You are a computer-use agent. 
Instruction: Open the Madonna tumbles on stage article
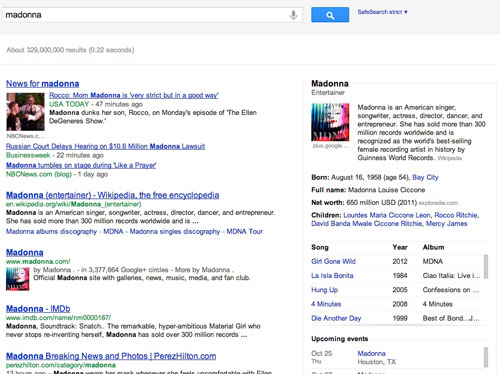coord(81,165)
